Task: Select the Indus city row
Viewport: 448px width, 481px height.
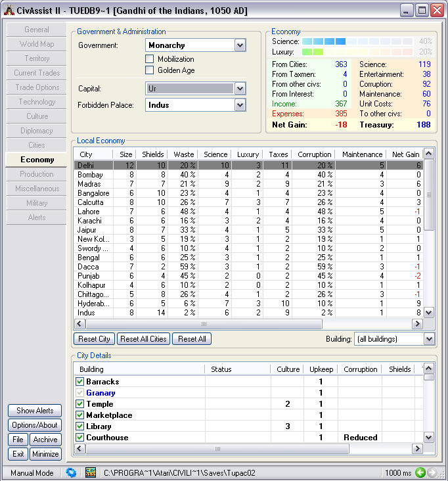Action: 248,313
